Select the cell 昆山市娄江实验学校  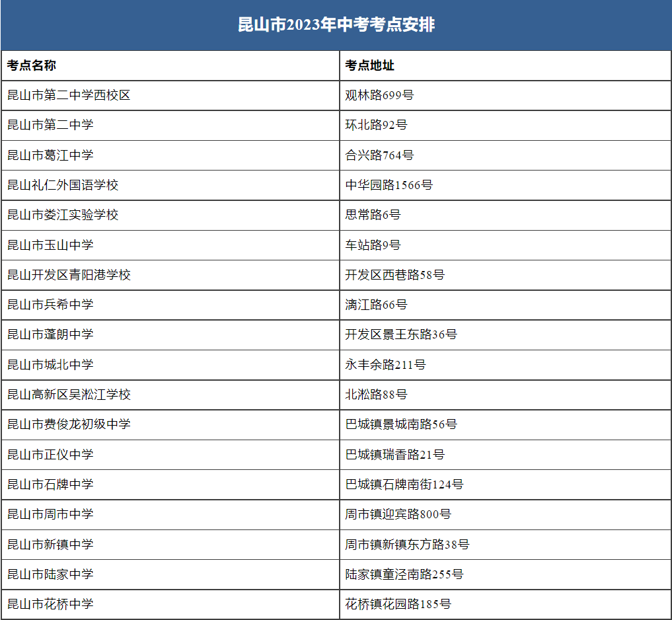coord(170,215)
